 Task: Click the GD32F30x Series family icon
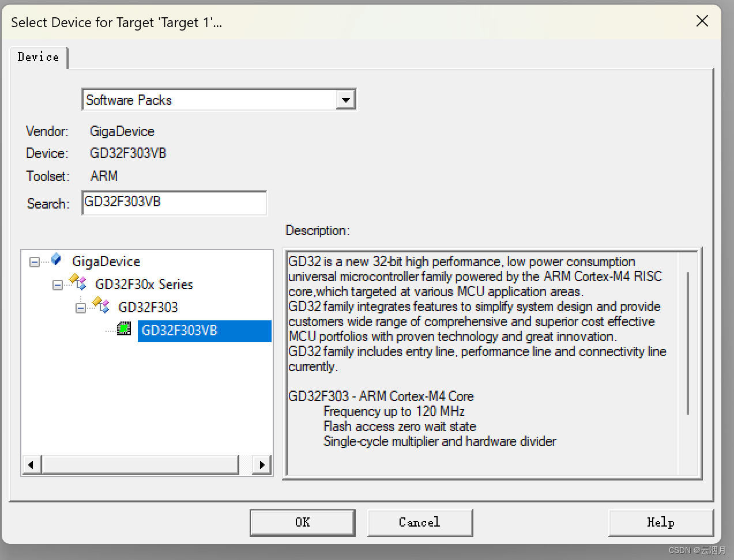[x=78, y=282]
